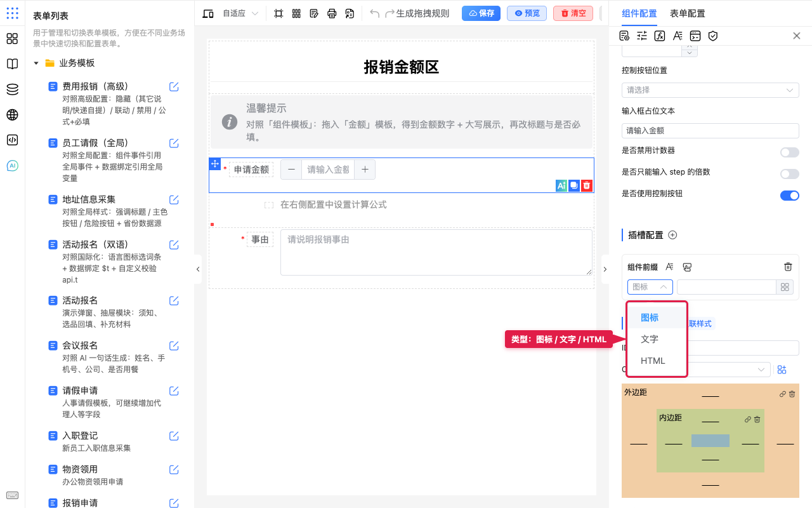The height and width of the screenshot is (508, 812).
Task: Close the component config panel
Action: 797,36
